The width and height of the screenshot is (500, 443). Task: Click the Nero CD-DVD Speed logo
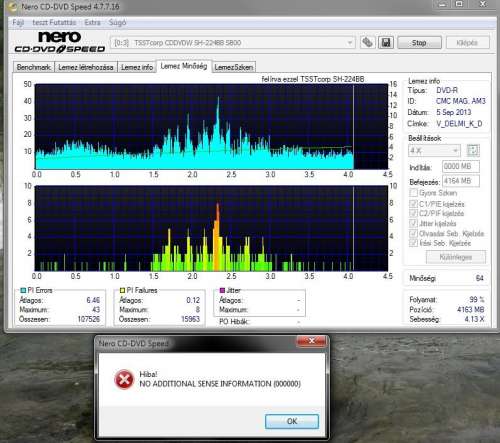[59, 42]
